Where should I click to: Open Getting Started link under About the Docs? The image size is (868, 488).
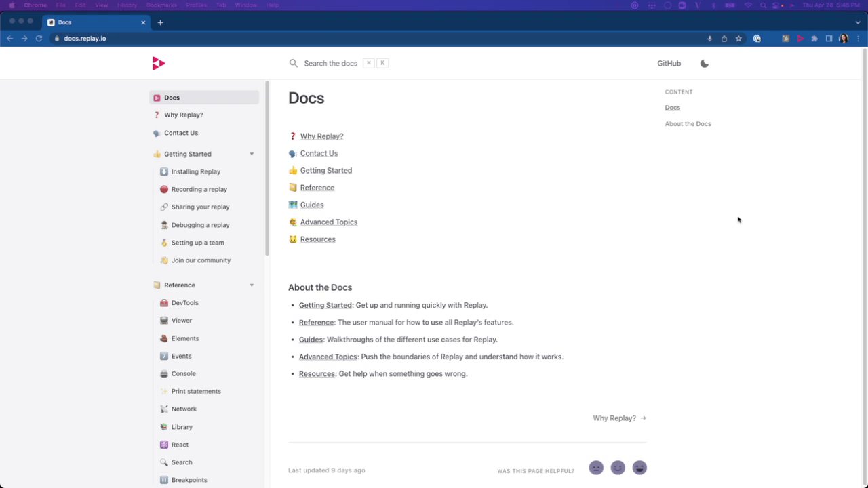[325, 305]
